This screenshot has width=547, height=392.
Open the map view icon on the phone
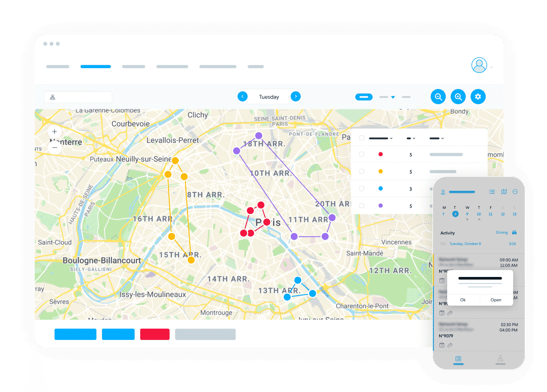coord(504,191)
